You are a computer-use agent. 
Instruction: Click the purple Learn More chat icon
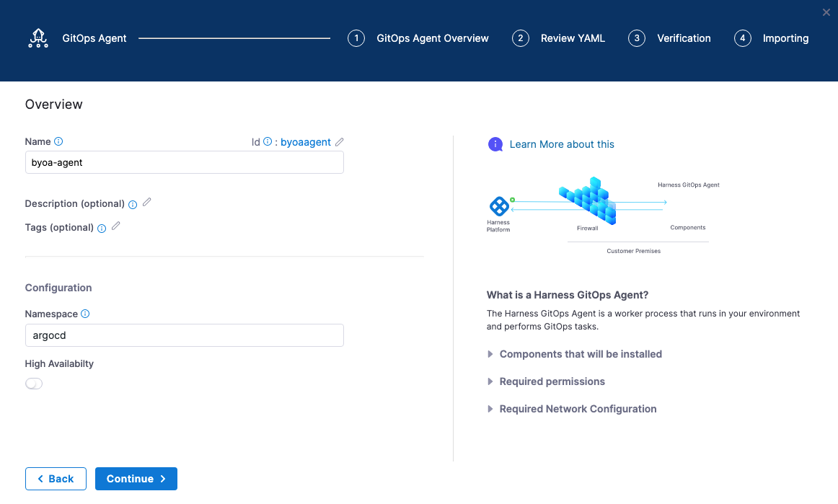495,144
